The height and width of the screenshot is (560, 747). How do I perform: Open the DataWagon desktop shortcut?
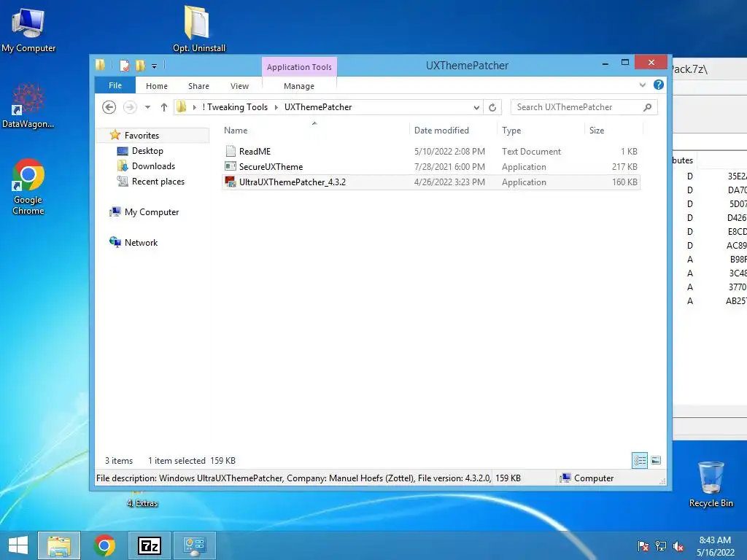28,106
